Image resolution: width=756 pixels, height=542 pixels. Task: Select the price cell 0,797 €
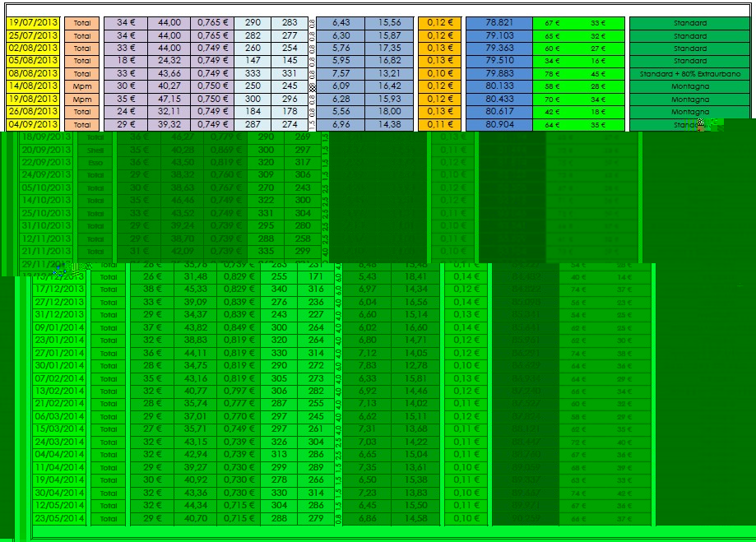tap(239, 391)
